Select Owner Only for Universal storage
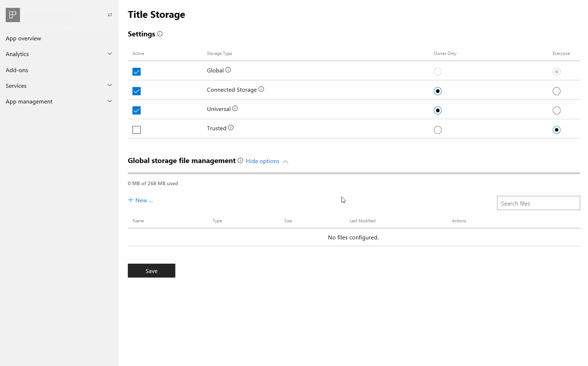The height and width of the screenshot is (366, 588). tap(438, 110)
